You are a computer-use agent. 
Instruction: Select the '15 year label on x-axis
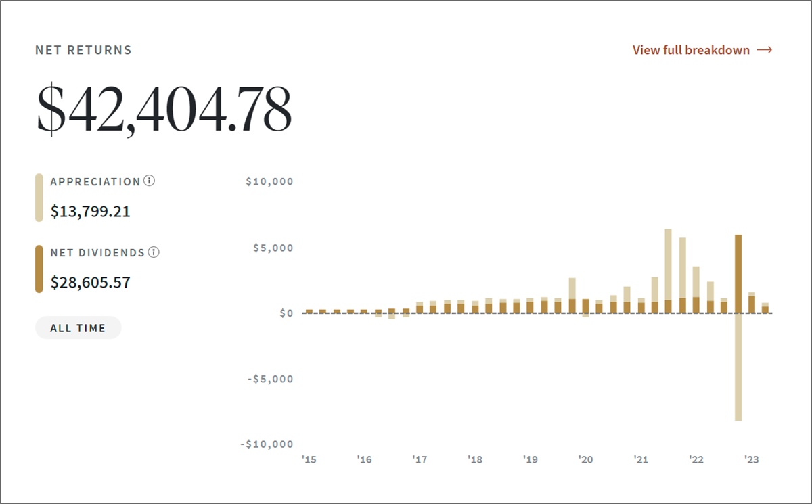click(309, 460)
